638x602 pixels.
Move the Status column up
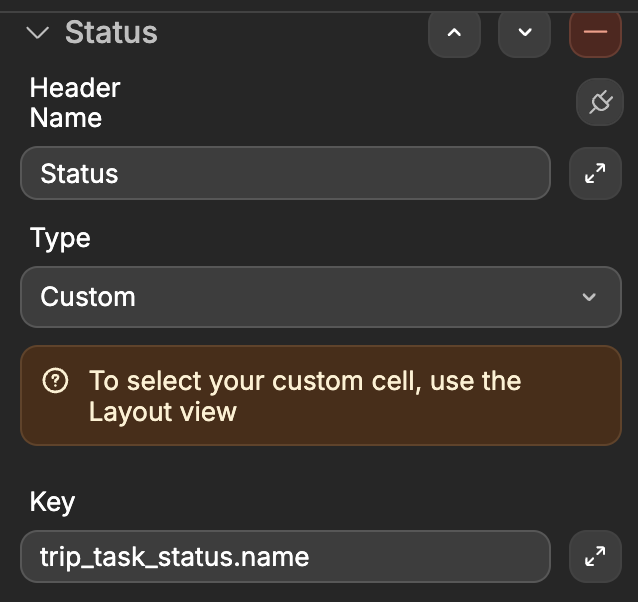point(454,33)
